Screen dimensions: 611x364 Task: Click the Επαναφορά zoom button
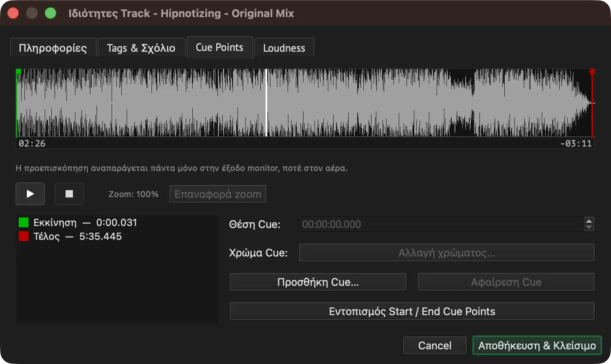coord(218,194)
